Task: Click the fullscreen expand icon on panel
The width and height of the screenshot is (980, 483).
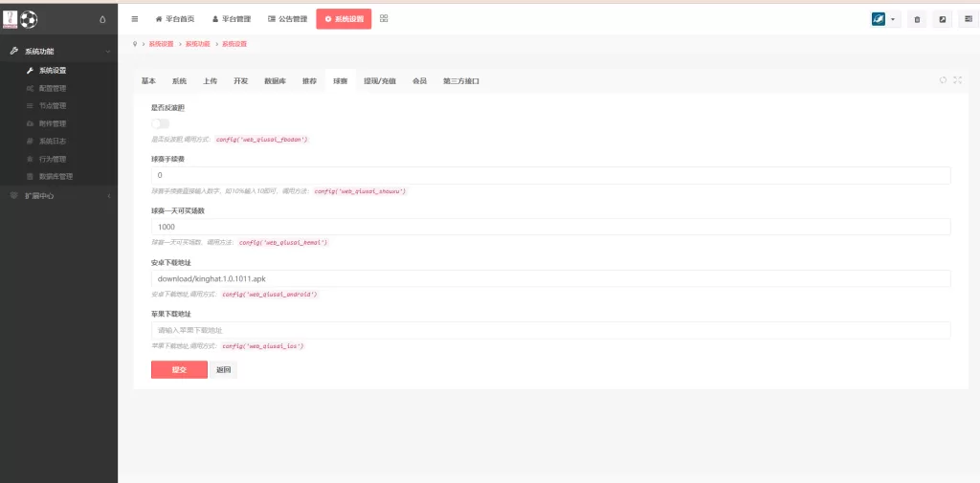Action: 957,80
